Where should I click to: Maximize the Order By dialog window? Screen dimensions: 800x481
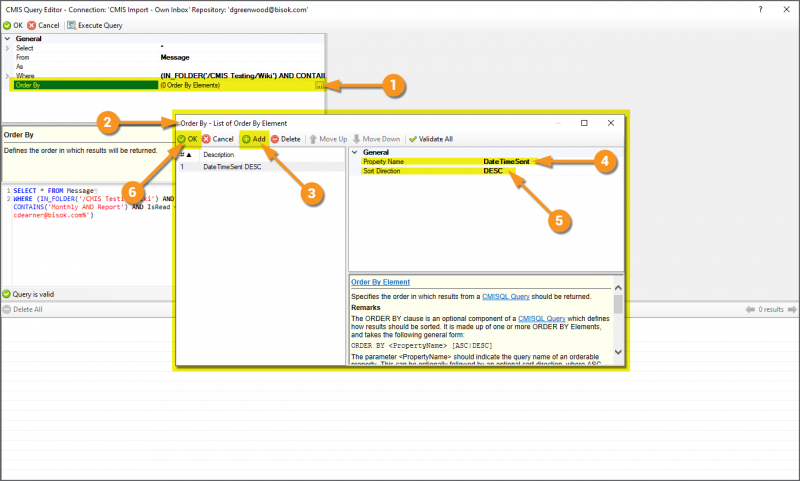click(584, 123)
